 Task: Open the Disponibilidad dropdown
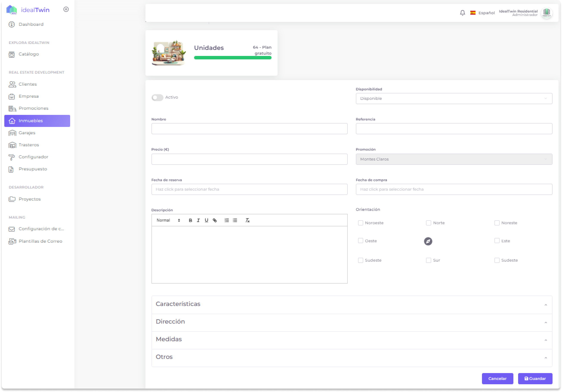click(454, 98)
